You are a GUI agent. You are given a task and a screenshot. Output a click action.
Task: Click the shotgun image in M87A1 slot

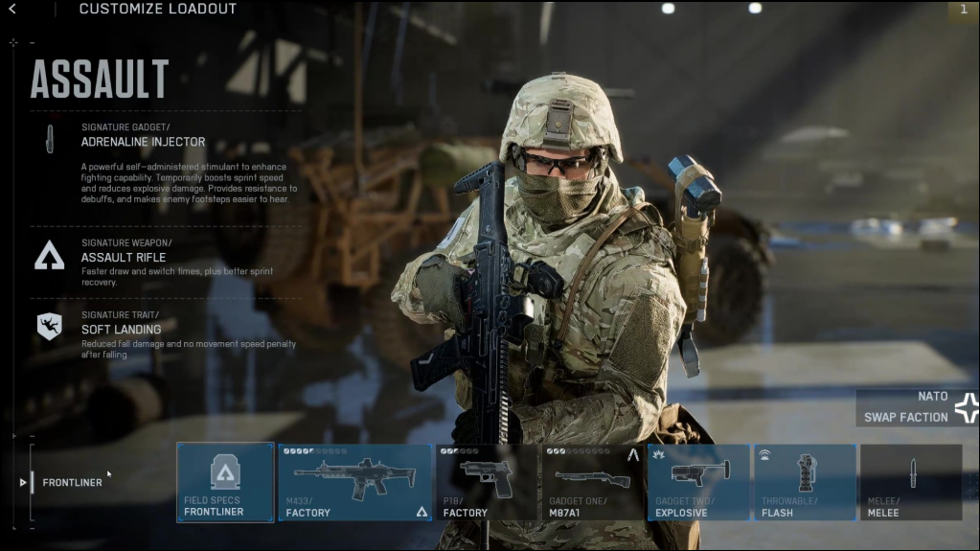pos(592,479)
